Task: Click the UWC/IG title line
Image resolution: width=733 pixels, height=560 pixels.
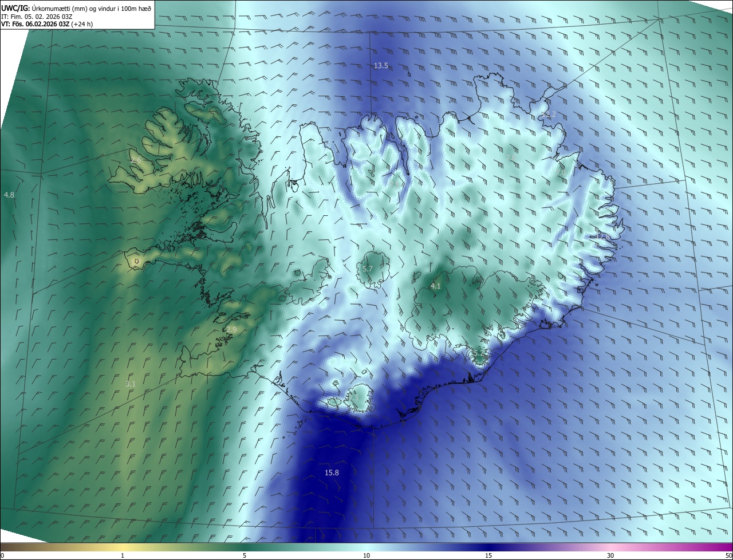Action: point(76,7)
